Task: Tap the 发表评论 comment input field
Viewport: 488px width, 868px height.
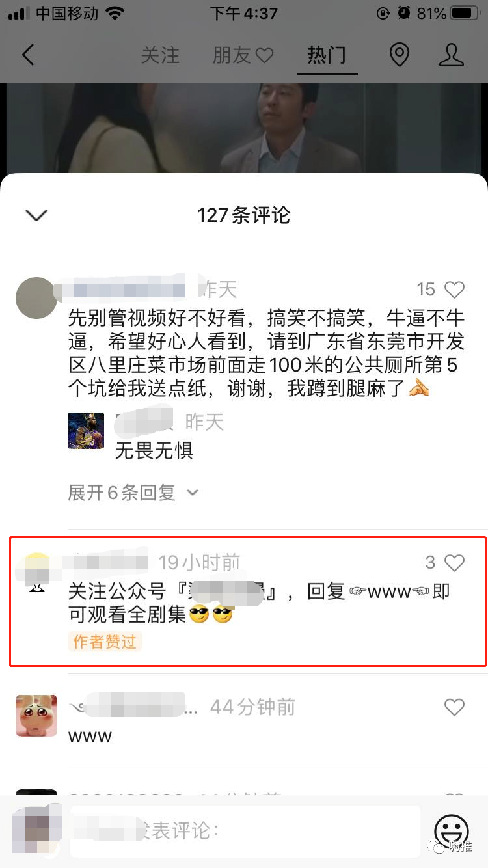Action: (x=245, y=831)
